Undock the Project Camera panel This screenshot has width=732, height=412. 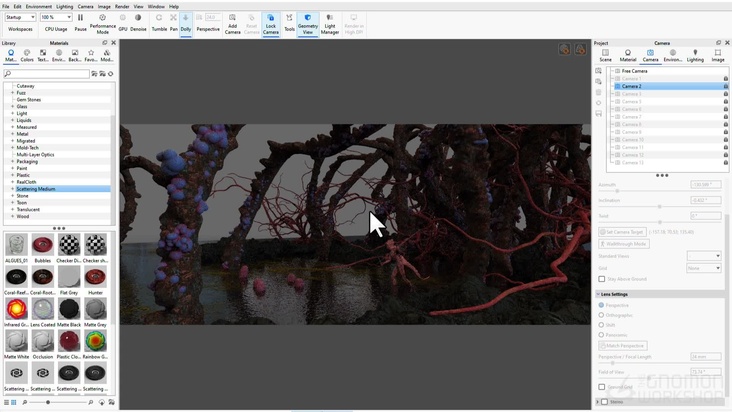(718, 42)
